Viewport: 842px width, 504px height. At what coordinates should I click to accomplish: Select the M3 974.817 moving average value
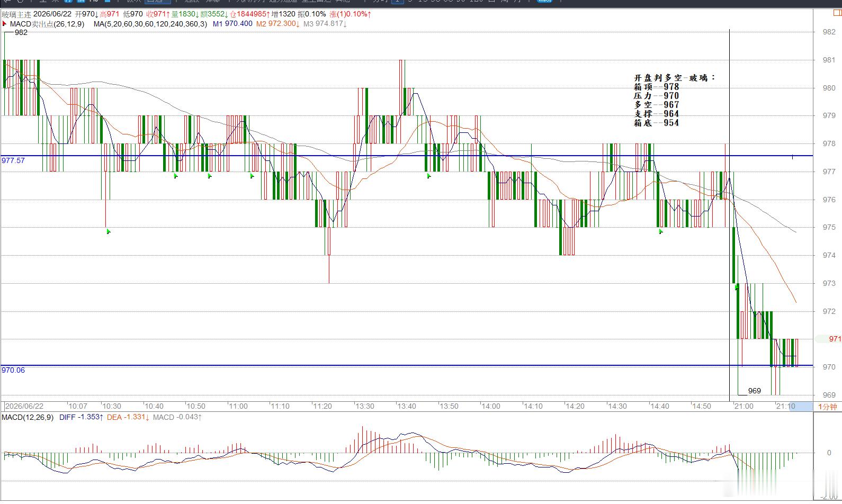(x=325, y=24)
